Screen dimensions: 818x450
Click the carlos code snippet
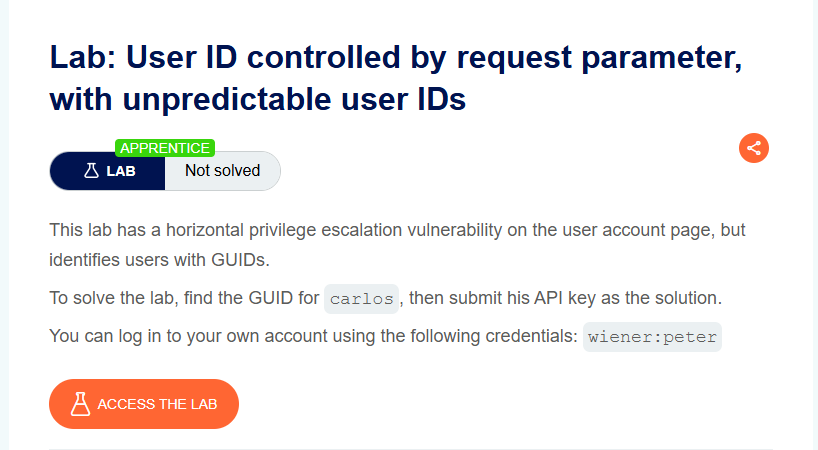[362, 299]
